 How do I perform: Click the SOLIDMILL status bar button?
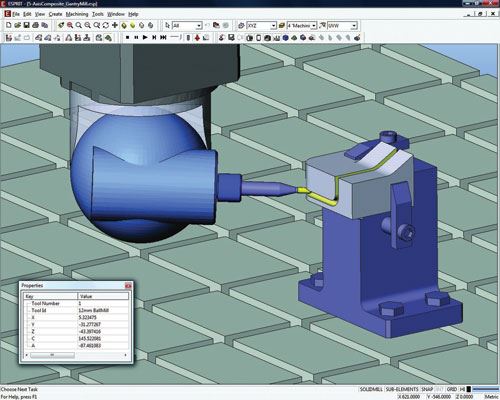pos(371,389)
